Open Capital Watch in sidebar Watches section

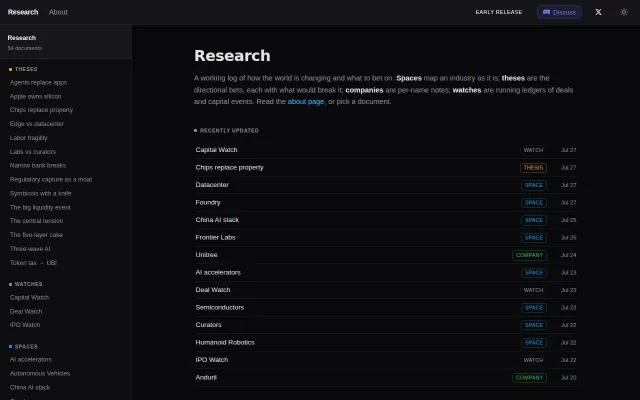(29, 298)
